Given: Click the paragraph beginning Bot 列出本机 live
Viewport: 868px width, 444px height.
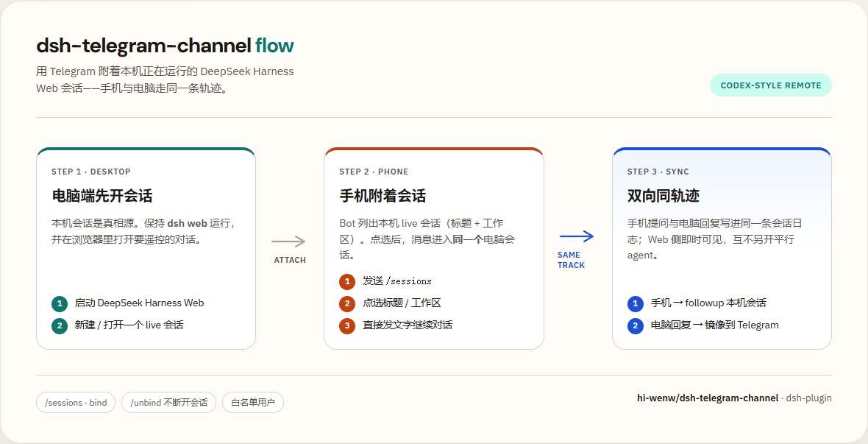Looking at the screenshot, I should (427, 239).
